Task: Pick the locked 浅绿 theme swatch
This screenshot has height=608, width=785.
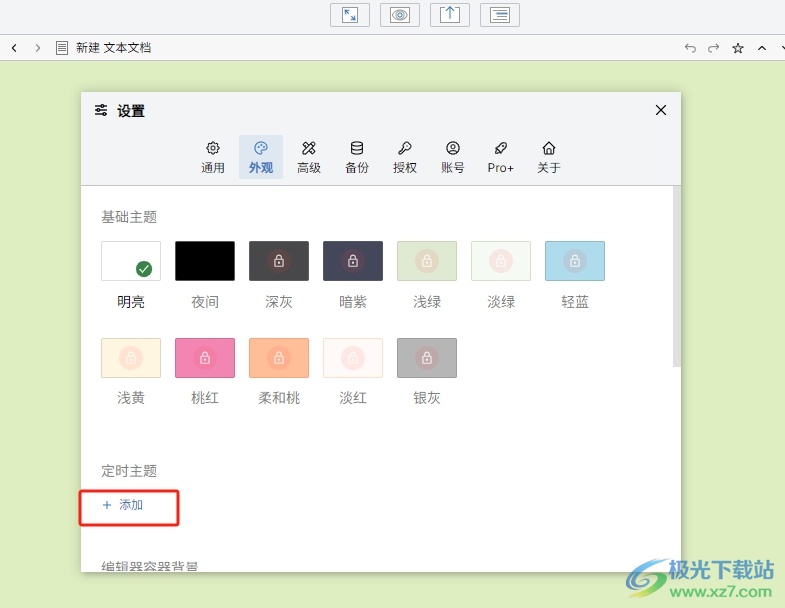Action: click(427, 261)
